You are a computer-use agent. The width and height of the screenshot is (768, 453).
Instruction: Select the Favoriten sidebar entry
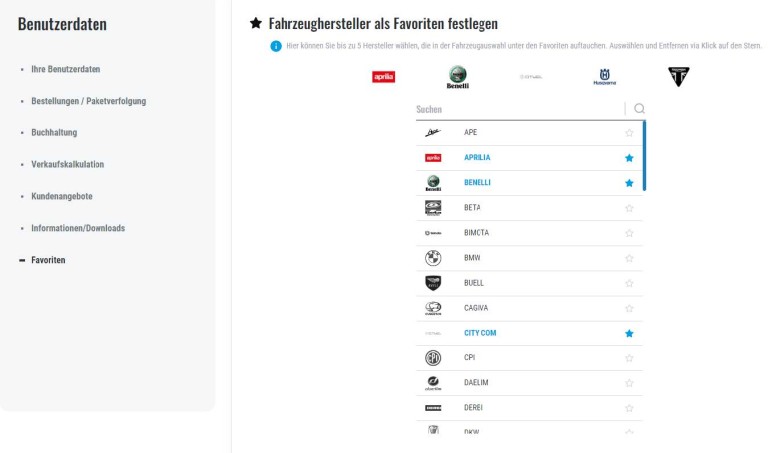[x=48, y=260]
